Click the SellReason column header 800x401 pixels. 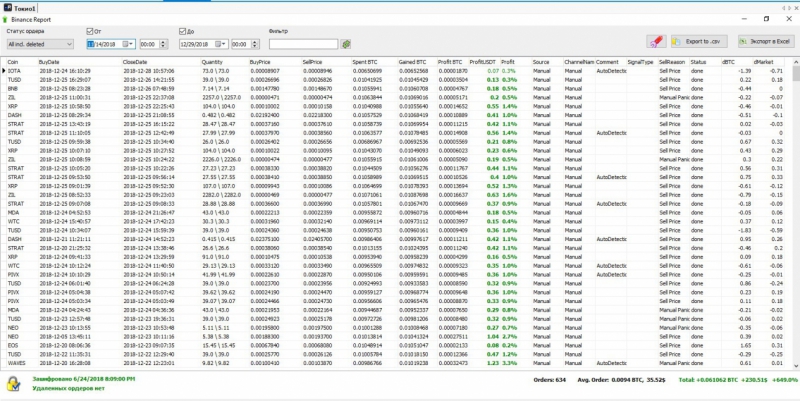click(672, 62)
